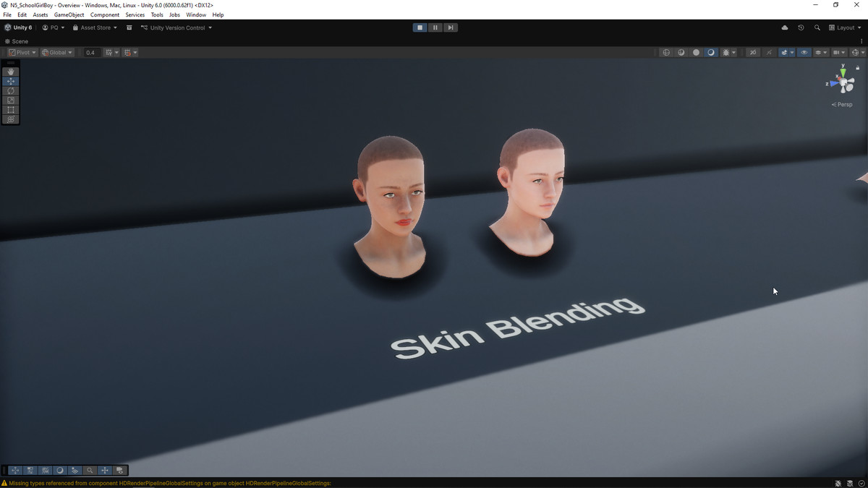Screen dimensions: 868x488
Task: Open the Pivot handle position dropdown
Action: click(22, 53)
